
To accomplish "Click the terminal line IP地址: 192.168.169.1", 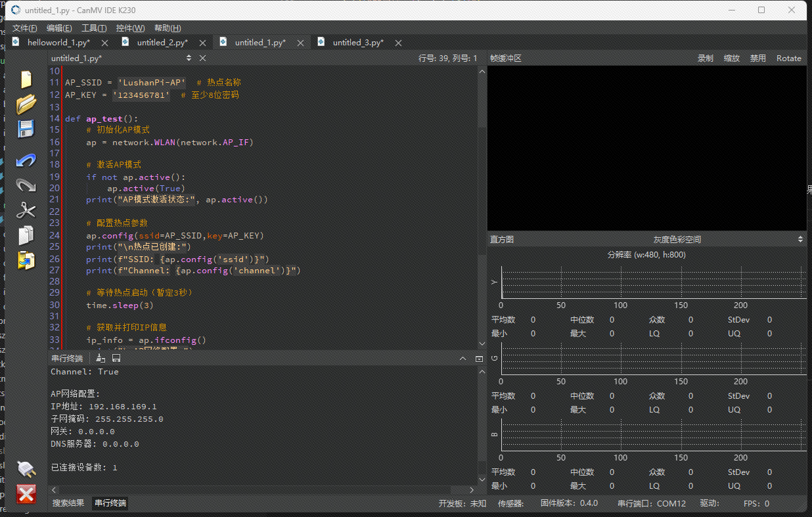I will (x=104, y=407).
